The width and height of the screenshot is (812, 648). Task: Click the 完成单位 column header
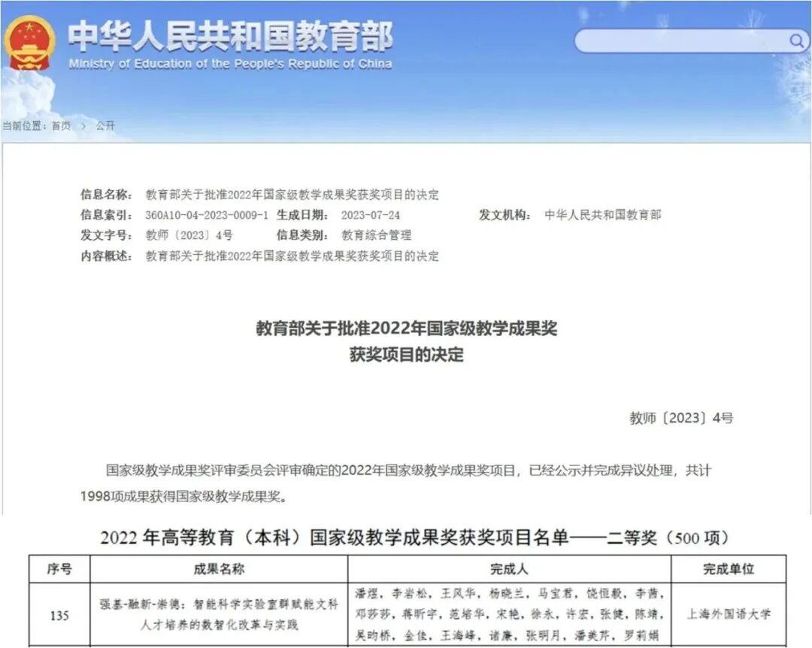click(x=728, y=569)
